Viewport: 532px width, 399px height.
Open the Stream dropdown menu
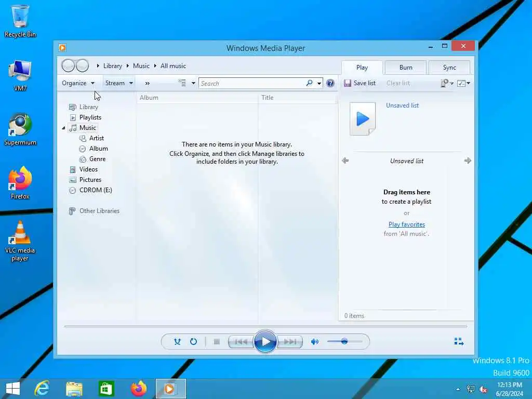[119, 83]
